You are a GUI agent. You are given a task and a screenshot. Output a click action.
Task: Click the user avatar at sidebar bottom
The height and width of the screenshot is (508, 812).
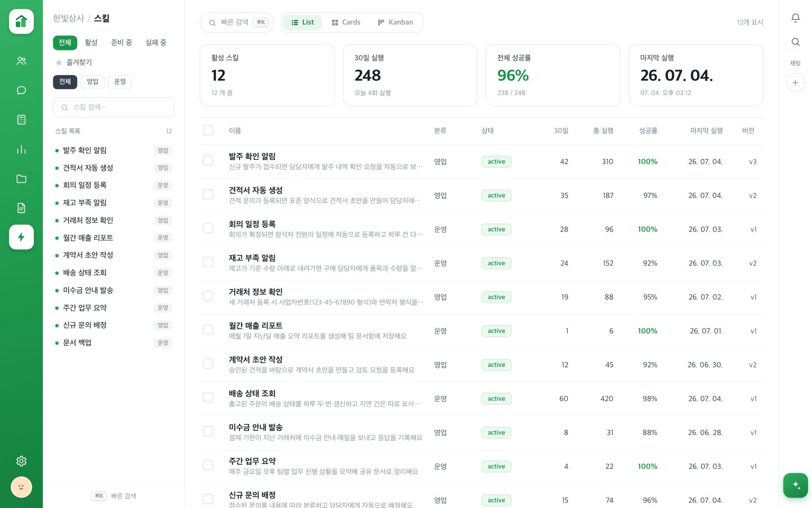tap(21, 487)
